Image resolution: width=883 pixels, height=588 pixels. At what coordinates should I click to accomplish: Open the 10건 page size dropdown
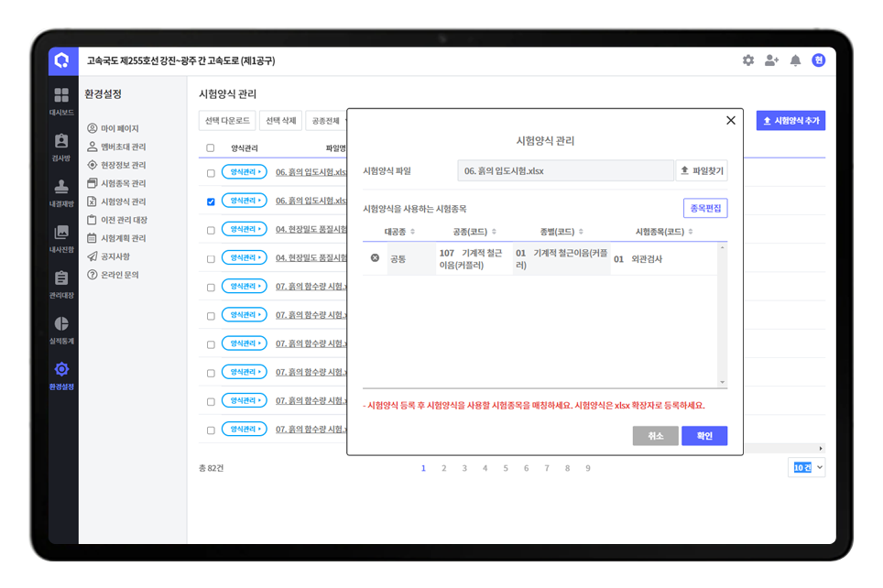(x=806, y=468)
